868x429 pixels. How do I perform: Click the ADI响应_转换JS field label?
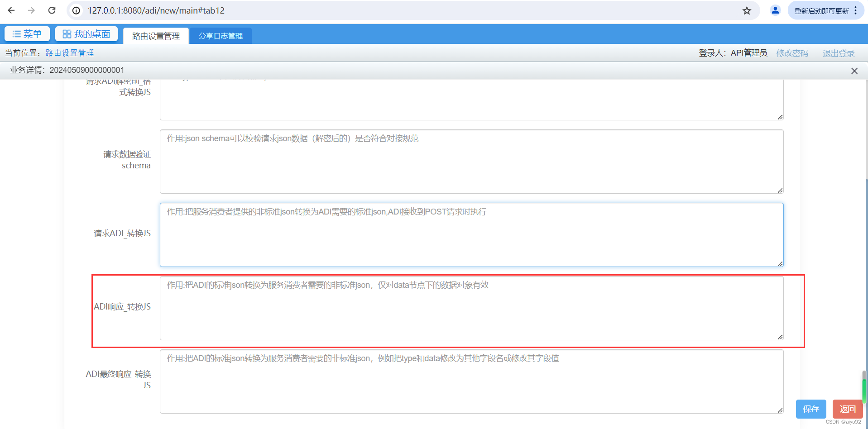(x=122, y=307)
